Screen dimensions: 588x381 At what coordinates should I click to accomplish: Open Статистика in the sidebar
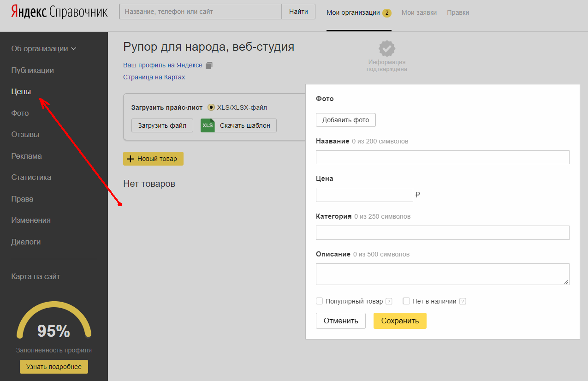(31, 178)
